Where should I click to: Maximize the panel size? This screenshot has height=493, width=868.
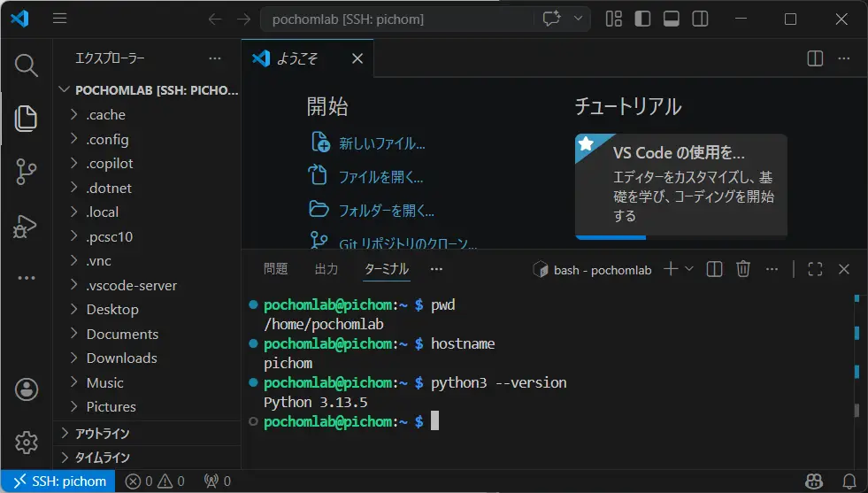coord(815,269)
